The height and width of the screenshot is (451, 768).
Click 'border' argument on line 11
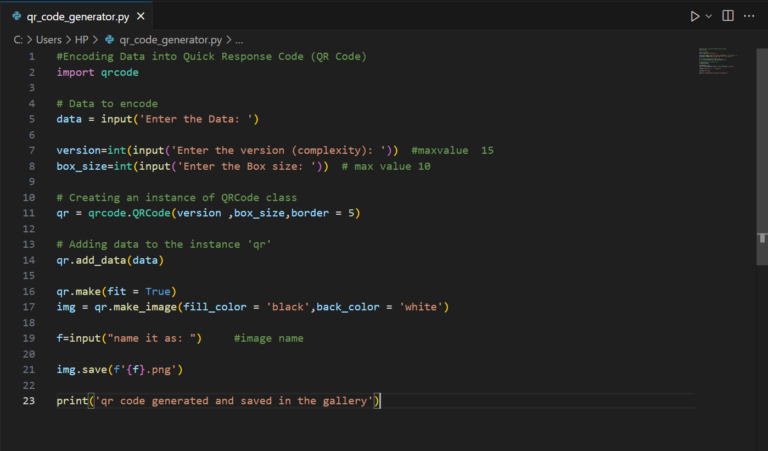310,213
